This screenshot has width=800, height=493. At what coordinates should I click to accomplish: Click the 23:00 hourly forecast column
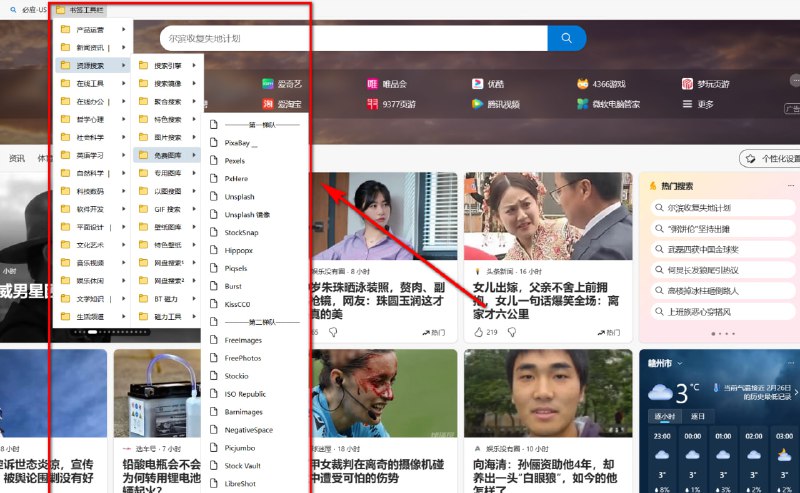pyautogui.click(x=662, y=462)
